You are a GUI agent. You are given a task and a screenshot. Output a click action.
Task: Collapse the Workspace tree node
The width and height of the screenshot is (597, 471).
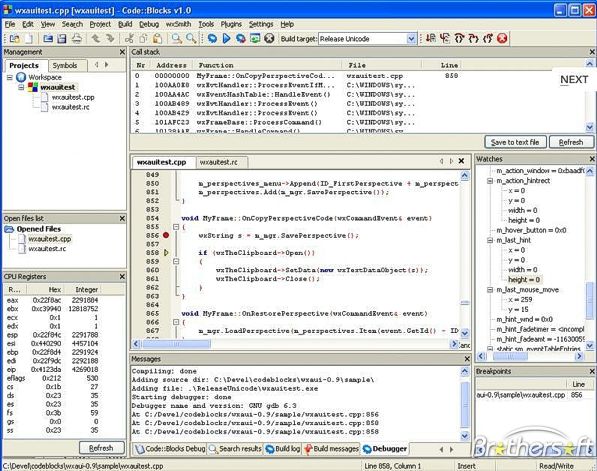(10, 77)
